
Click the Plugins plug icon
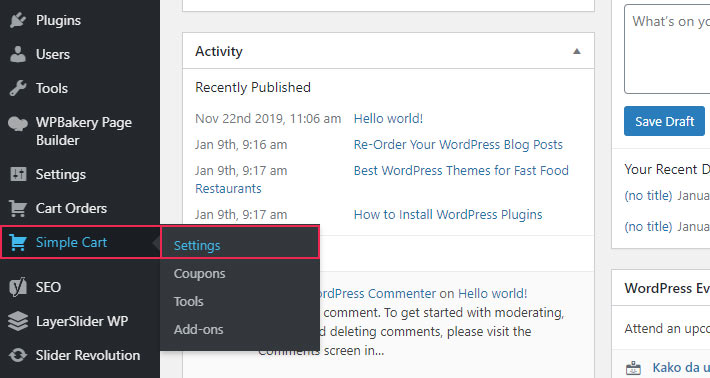(x=18, y=20)
